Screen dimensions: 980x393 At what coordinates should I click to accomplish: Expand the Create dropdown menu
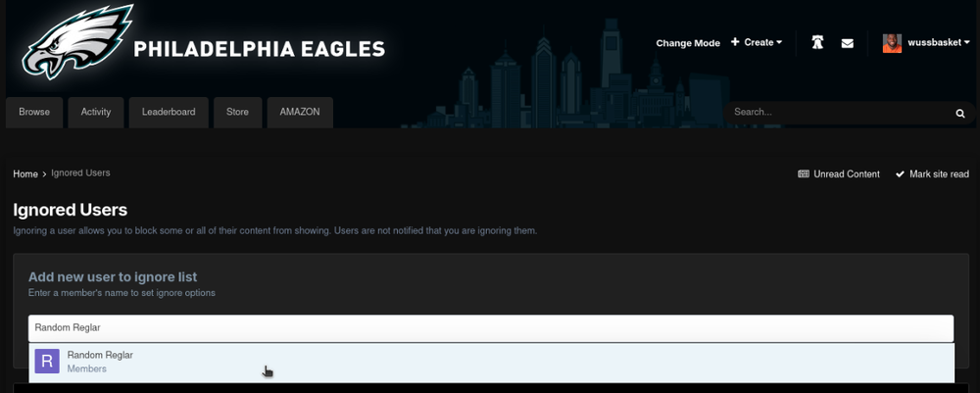coord(757,43)
